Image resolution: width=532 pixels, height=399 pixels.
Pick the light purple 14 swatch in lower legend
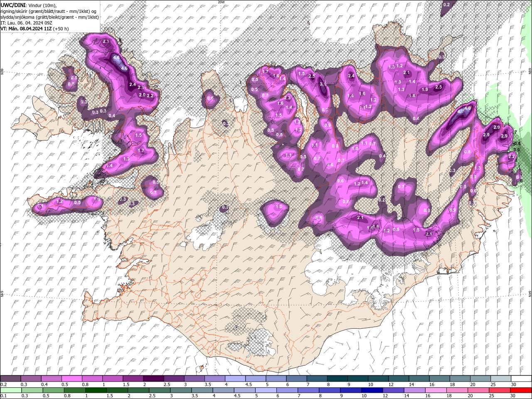point(414,390)
